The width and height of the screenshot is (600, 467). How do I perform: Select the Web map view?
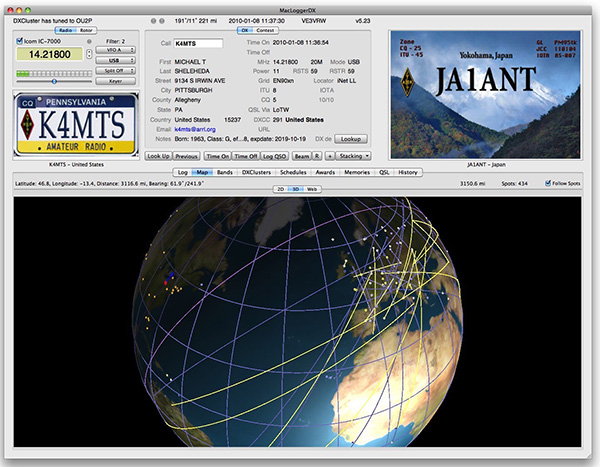coord(312,188)
